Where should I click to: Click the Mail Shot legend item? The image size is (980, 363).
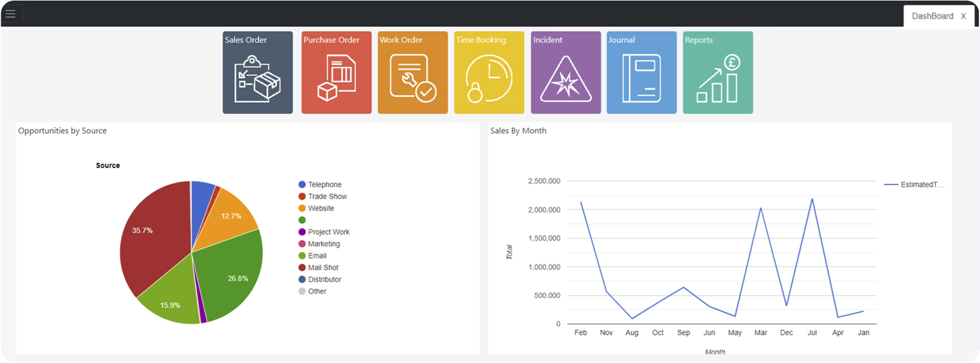pyautogui.click(x=323, y=268)
